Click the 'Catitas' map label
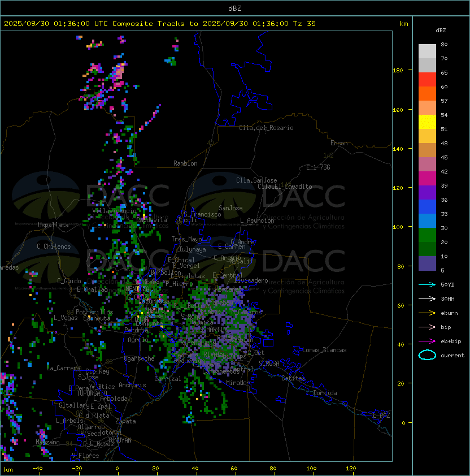The height and width of the screenshot is (476, 470). [x=293, y=378]
